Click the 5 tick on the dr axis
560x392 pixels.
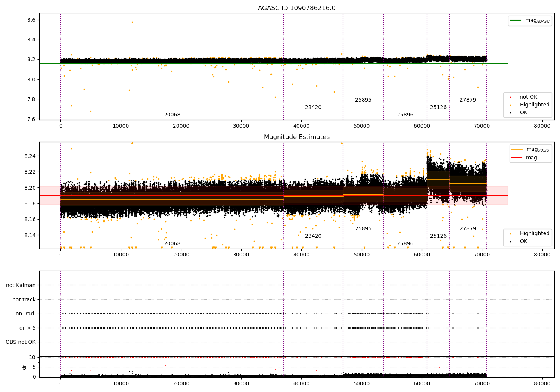[x=34, y=367]
